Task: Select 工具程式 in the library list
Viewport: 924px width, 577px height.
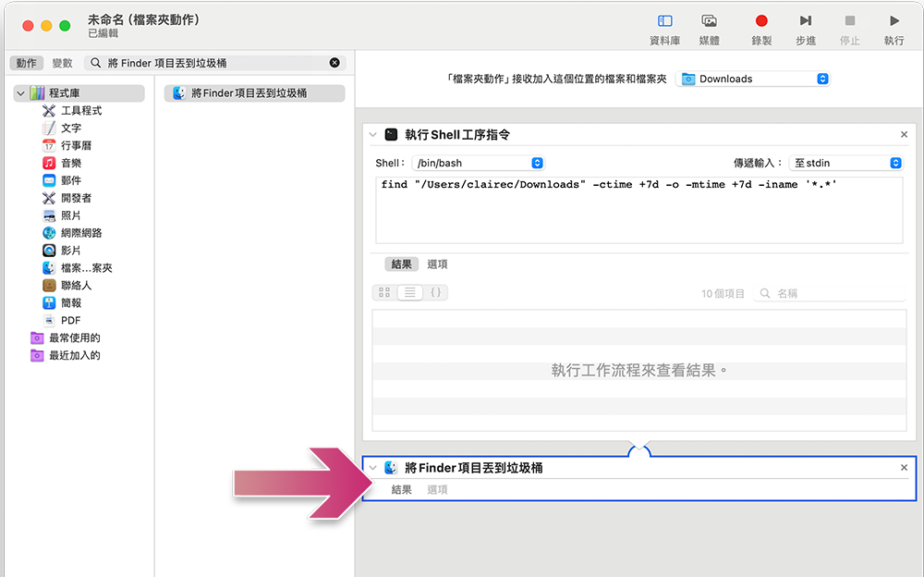Action: click(80, 111)
